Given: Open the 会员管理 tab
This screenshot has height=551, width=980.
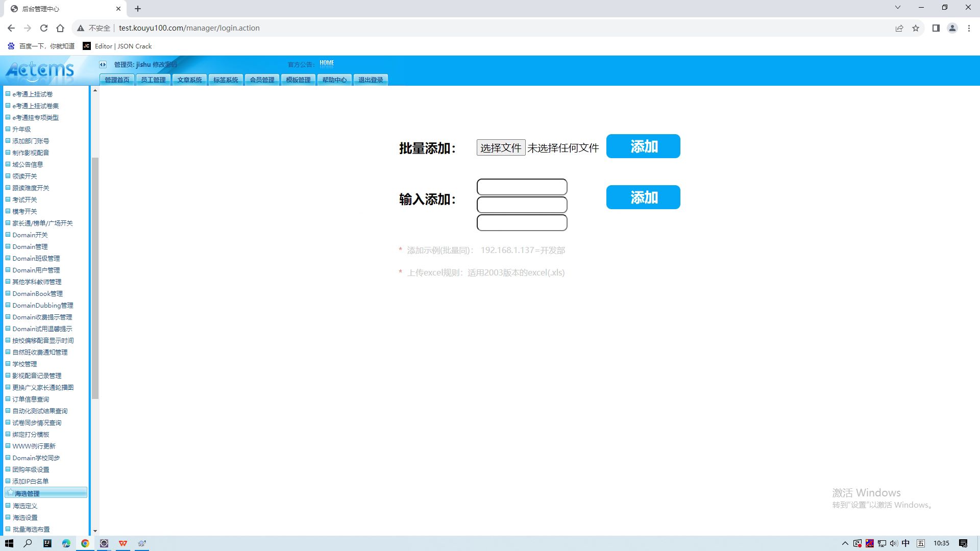Looking at the screenshot, I should [262, 80].
